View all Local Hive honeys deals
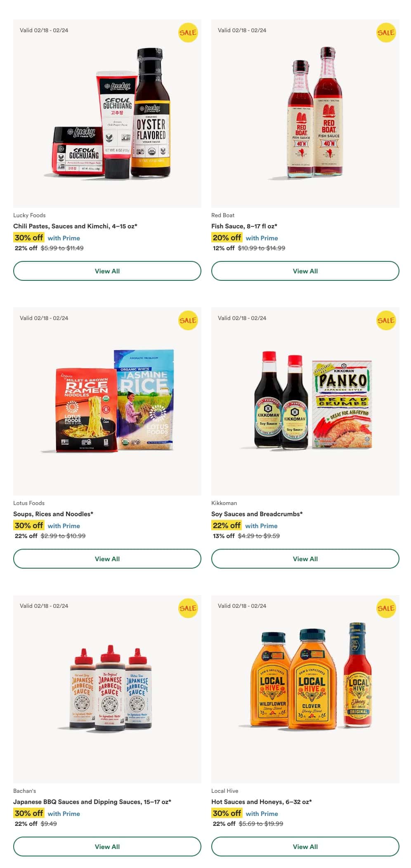411x868 pixels. click(305, 847)
